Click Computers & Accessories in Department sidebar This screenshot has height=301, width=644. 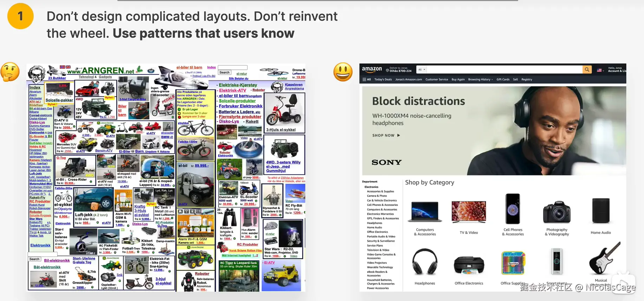click(x=382, y=210)
